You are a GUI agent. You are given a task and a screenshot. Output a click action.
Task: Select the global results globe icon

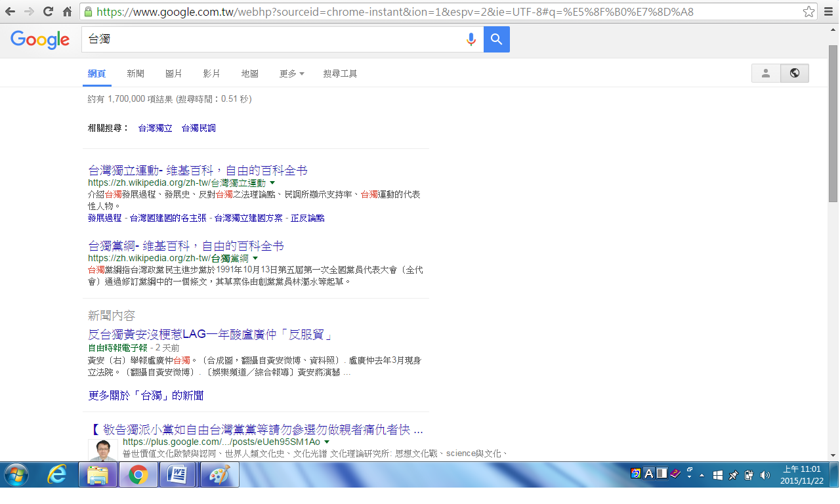click(795, 73)
